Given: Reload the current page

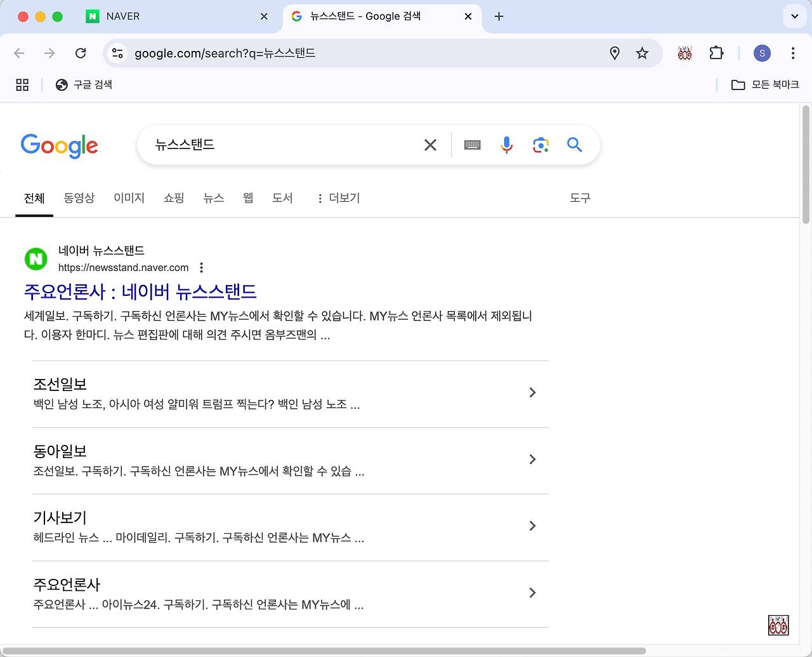Looking at the screenshot, I should coord(81,53).
